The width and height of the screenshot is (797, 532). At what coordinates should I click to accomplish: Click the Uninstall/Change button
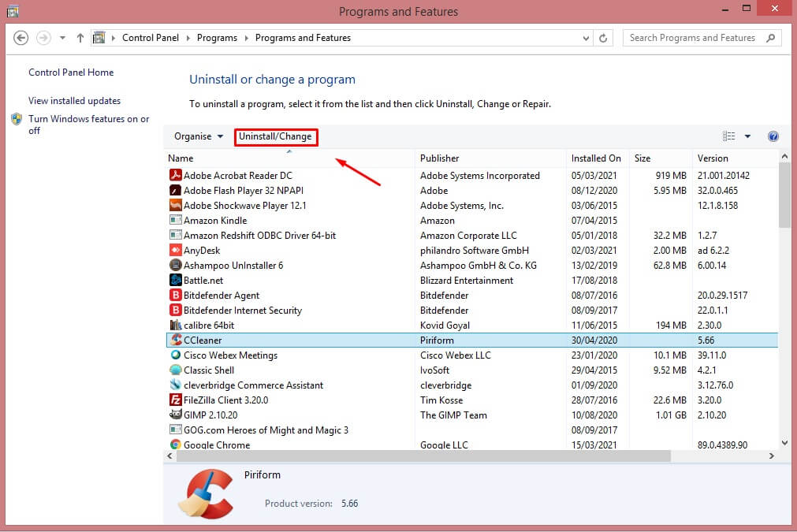point(276,136)
